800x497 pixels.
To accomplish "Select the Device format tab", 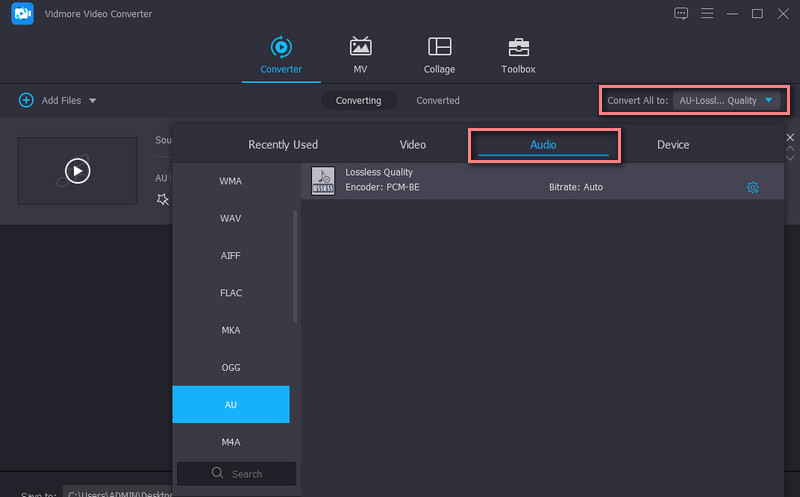I will pyautogui.click(x=673, y=145).
